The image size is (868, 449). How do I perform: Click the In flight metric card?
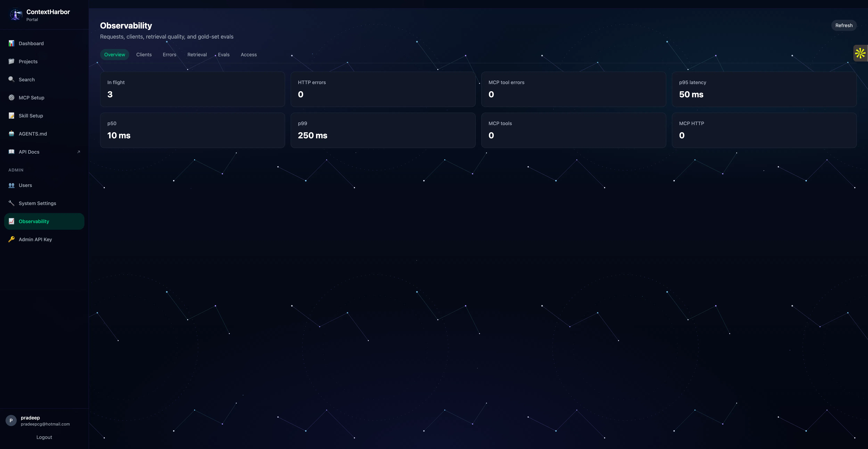[192, 89]
